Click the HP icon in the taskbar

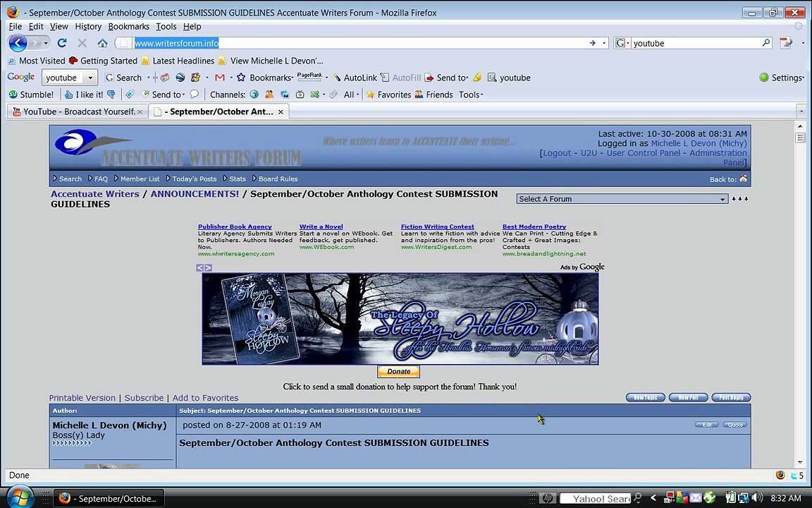(x=547, y=498)
